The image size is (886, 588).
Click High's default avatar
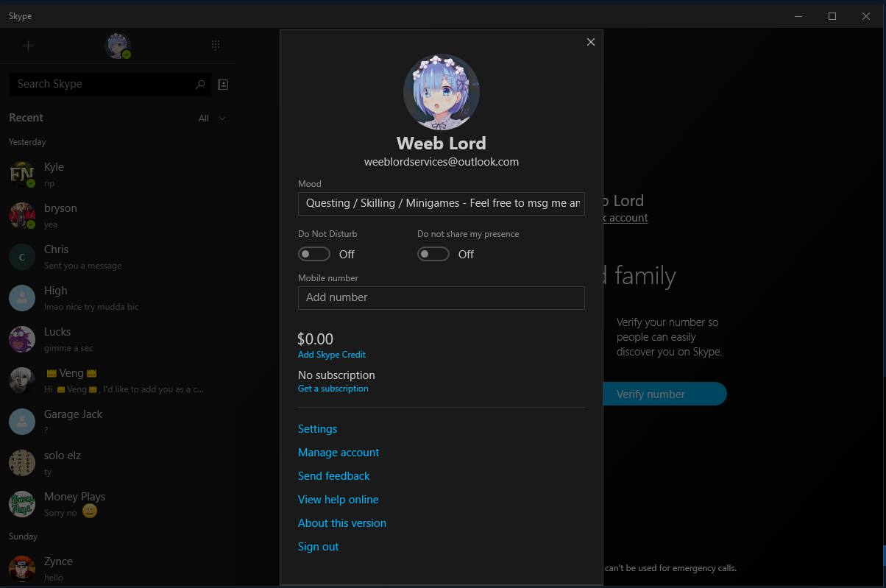coord(22,298)
